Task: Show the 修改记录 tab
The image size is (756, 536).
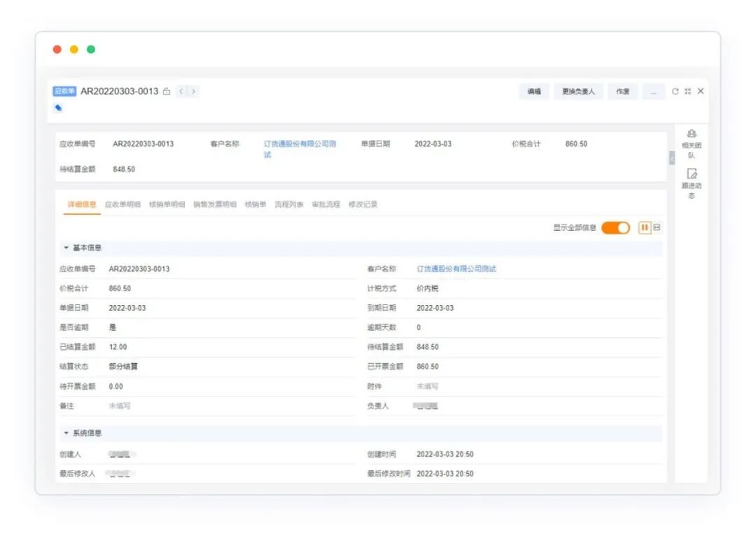Action: (x=363, y=204)
